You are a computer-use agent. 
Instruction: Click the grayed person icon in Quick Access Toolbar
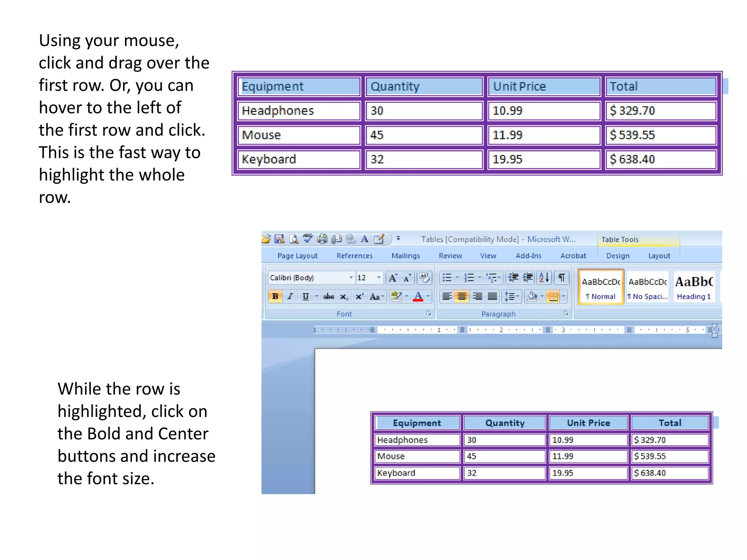(351, 239)
